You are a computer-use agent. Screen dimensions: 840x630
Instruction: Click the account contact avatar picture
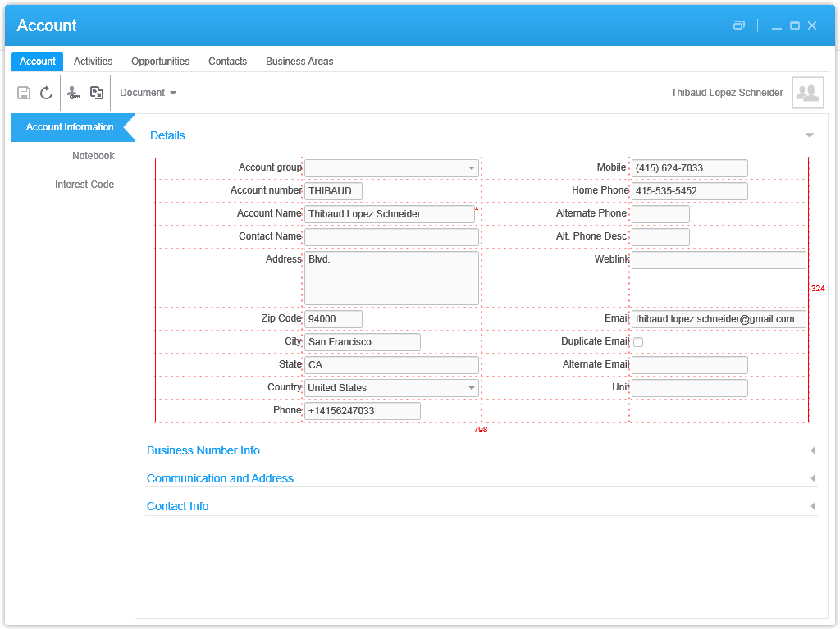pos(807,93)
